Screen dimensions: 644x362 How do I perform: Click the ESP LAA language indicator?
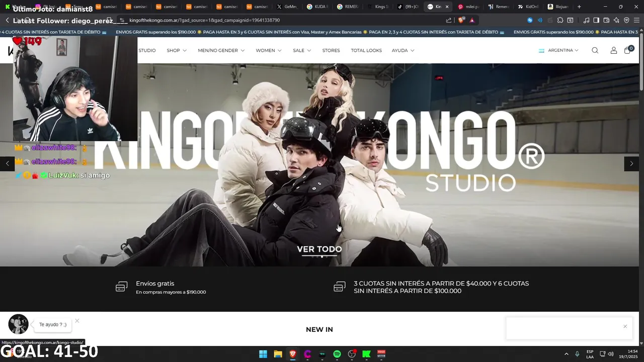pos(590,354)
